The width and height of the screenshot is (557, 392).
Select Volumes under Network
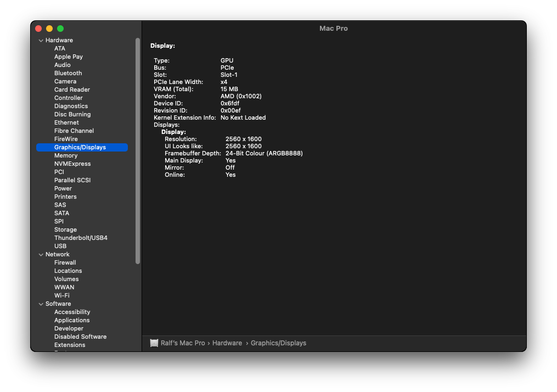(x=66, y=279)
